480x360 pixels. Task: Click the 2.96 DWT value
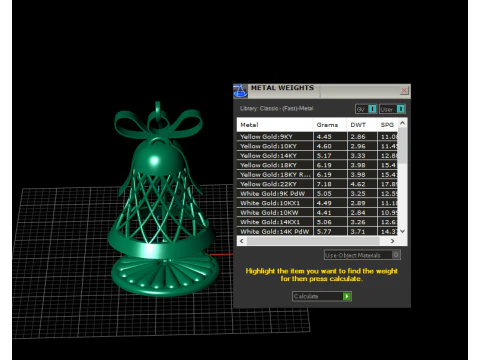[x=358, y=146]
